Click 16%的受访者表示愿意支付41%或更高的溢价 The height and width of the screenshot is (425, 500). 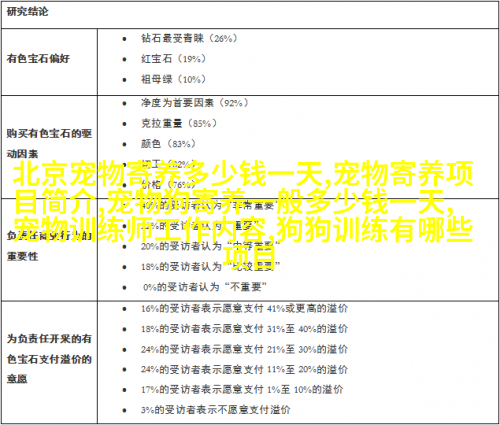pyautogui.click(x=244, y=308)
